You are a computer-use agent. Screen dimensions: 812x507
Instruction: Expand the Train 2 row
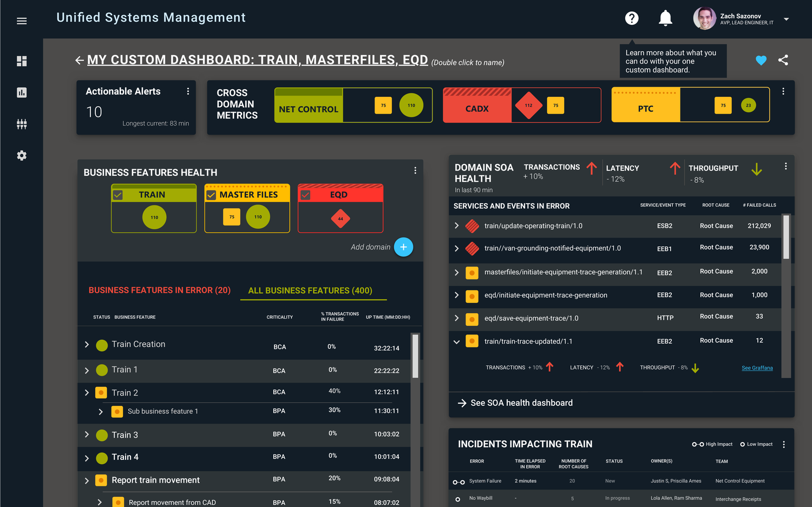pos(87,393)
